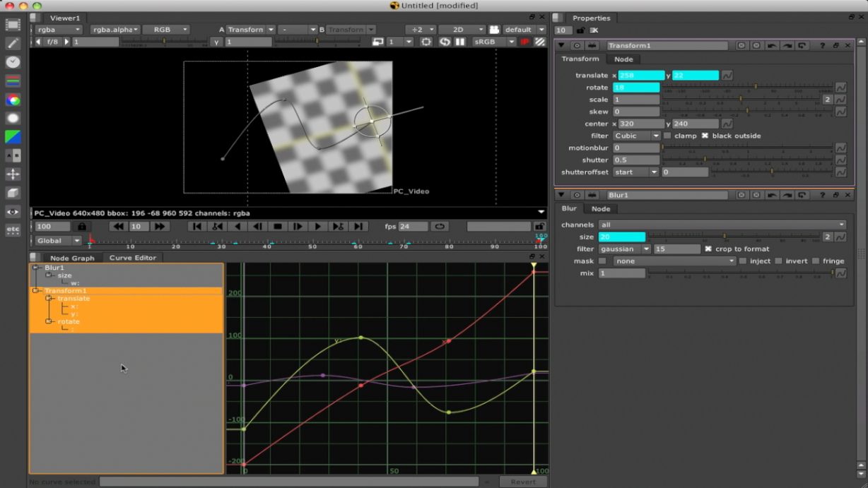The image size is (868, 488).
Task: Open the filter dropdown set to Cubic
Action: [x=635, y=136]
